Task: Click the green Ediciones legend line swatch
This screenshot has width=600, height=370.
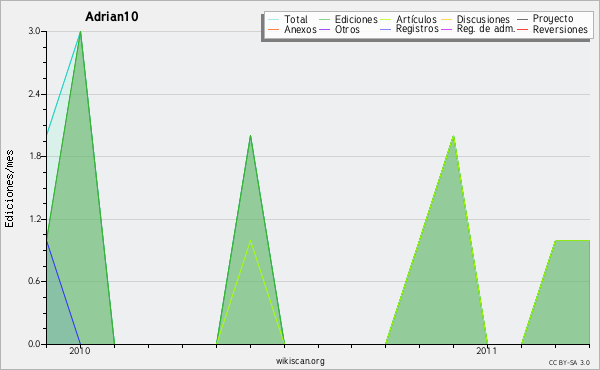Action: 324,19
